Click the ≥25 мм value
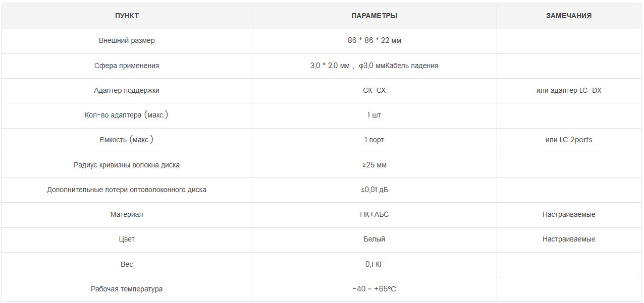Screen dimensions: 644x303 pyautogui.click(x=374, y=165)
